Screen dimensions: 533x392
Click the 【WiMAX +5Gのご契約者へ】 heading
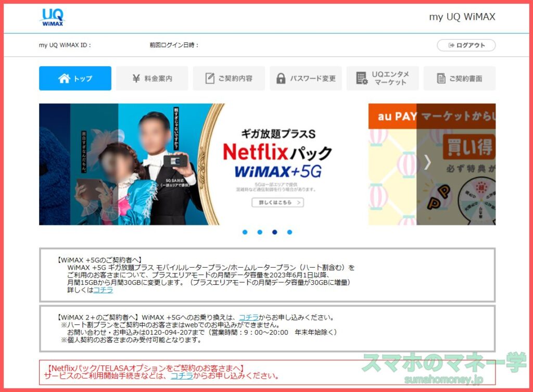click(99, 260)
